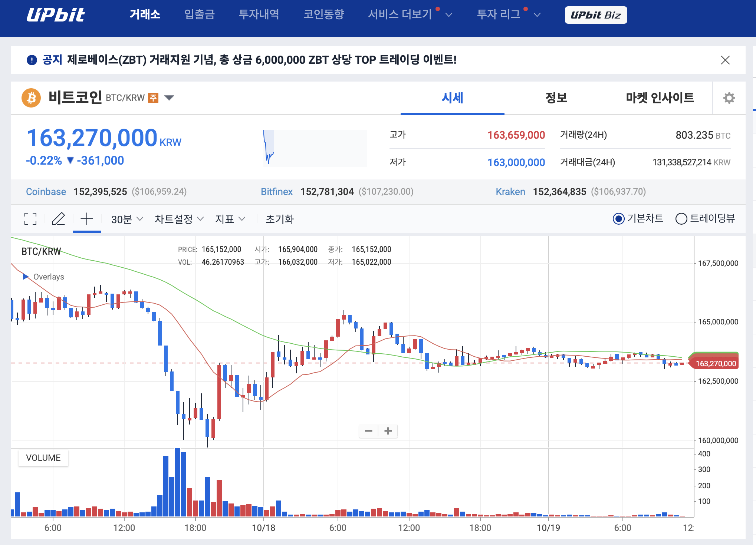This screenshot has height=545, width=756.
Task: Zoom in using the plus button on chart
Action: tap(388, 431)
